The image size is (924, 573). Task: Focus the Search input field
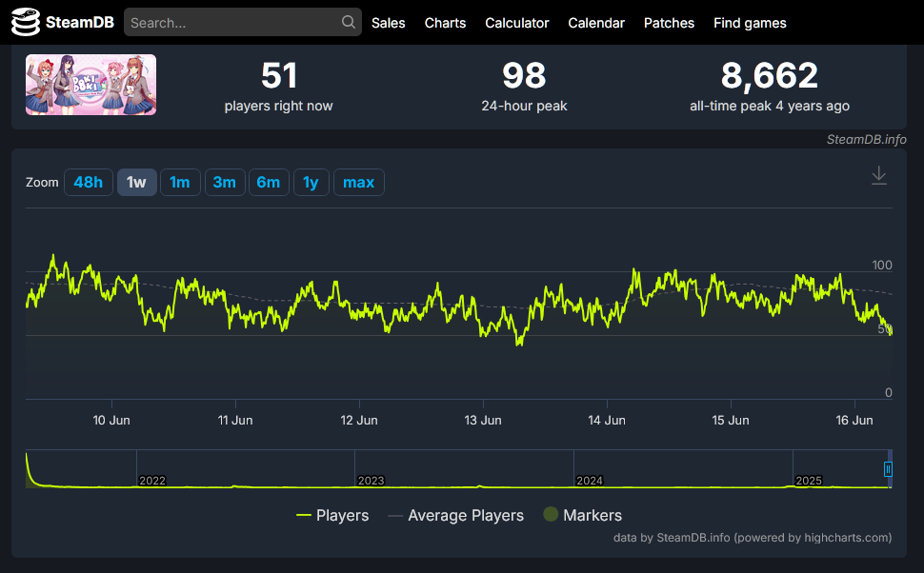(242, 23)
